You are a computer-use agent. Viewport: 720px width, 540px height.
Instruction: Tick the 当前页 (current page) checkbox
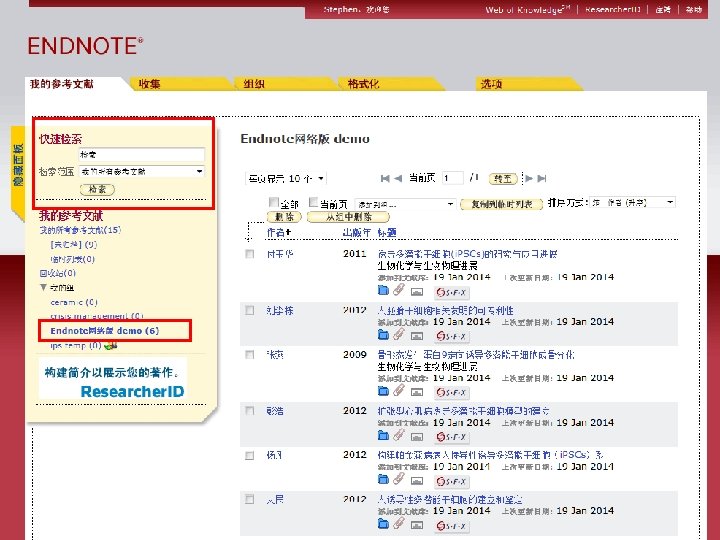pyautogui.click(x=314, y=202)
